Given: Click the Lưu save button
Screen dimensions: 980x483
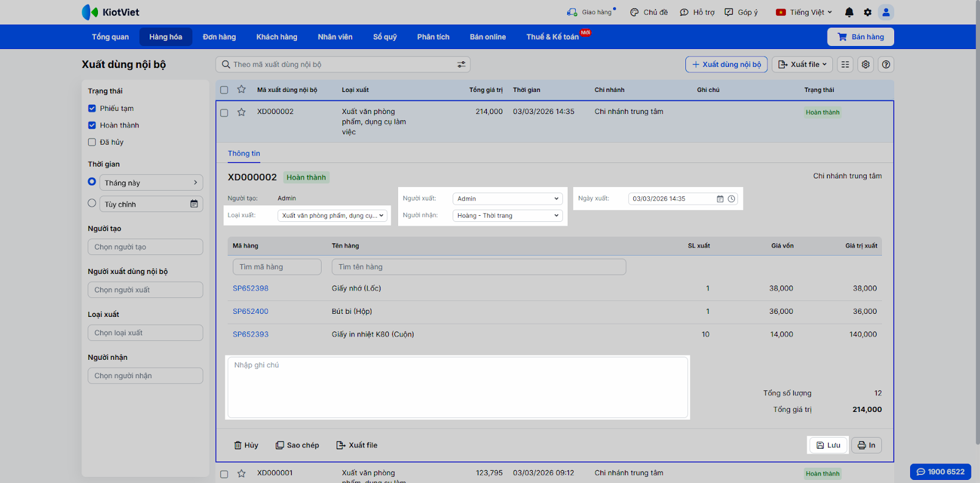Looking at the screenshot, I should click(x=828, y=445).
